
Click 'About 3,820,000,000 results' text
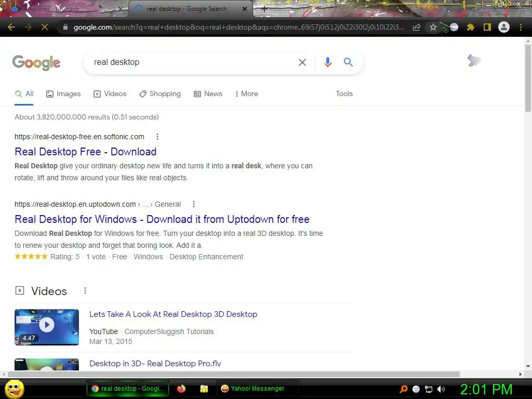tap(87, 117)
